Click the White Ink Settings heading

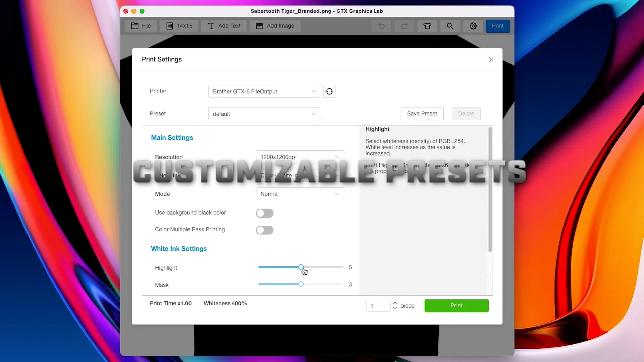coord(179,249)
